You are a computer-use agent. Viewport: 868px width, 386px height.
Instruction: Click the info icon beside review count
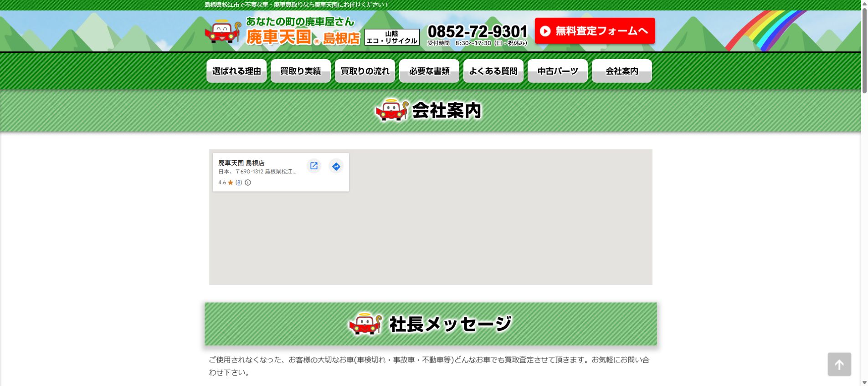pyautogui.click(x=248, y=183)
